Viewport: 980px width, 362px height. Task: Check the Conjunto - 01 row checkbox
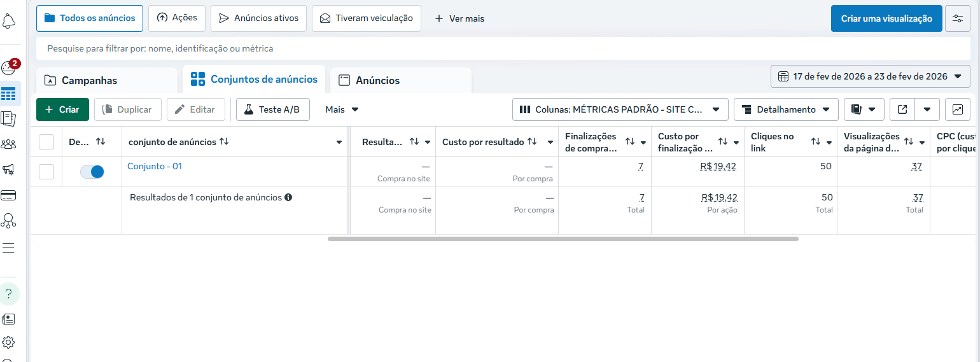point(46,172)
